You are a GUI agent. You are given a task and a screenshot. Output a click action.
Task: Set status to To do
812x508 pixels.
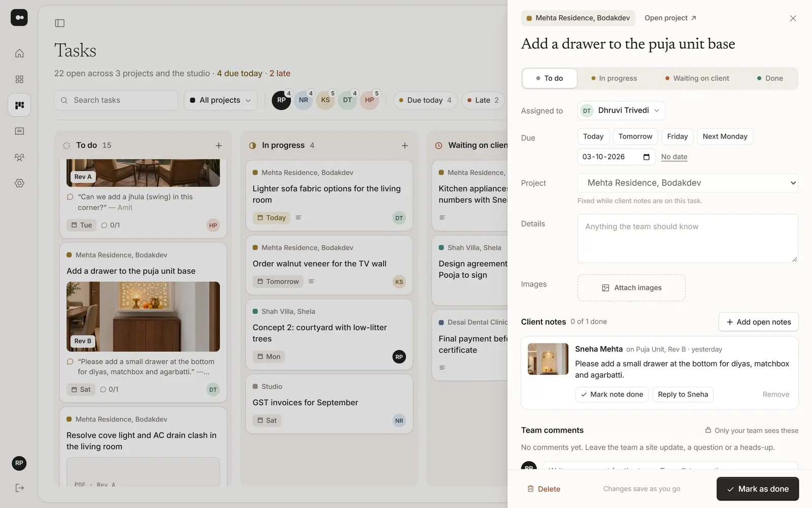[550, 78]
